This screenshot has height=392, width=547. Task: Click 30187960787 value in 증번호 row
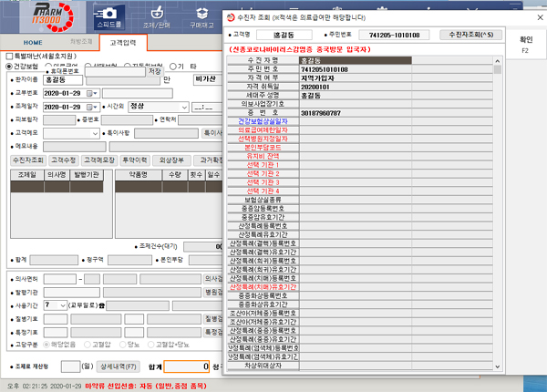click(x=321, y=113)
